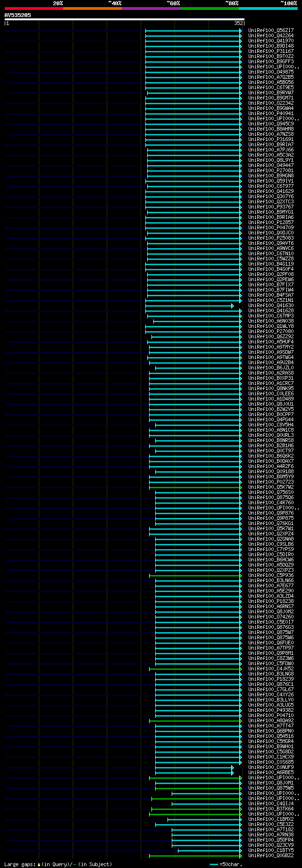
Task: Select the UniRef100_C4R760 label
Action: pyautogui.click(x=271, y=502)
